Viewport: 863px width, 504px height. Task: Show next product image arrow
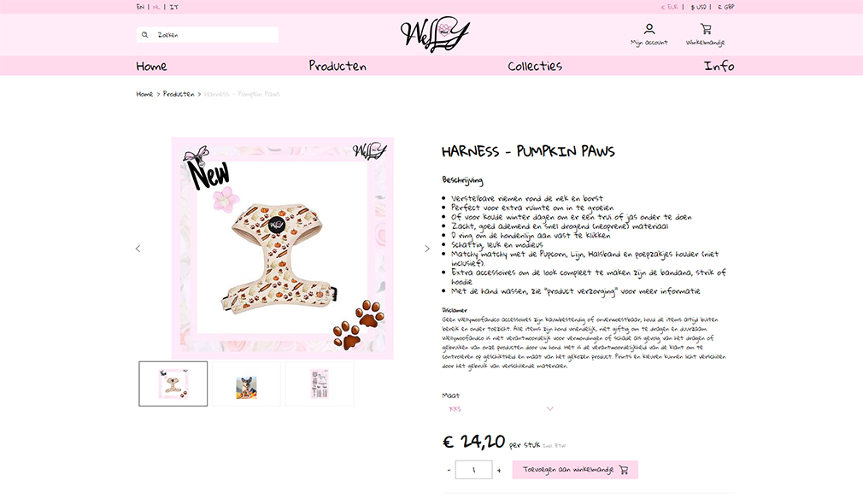pyautogui.click(x=427, y=249)
